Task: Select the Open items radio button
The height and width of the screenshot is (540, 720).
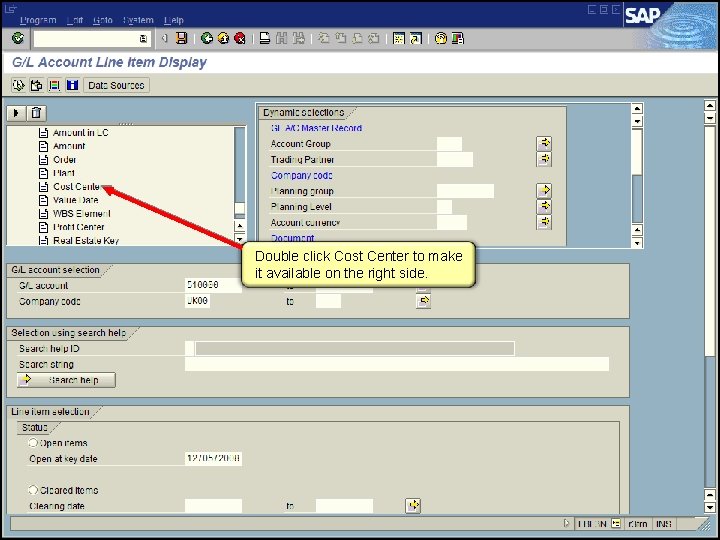Action: [33, 443]
